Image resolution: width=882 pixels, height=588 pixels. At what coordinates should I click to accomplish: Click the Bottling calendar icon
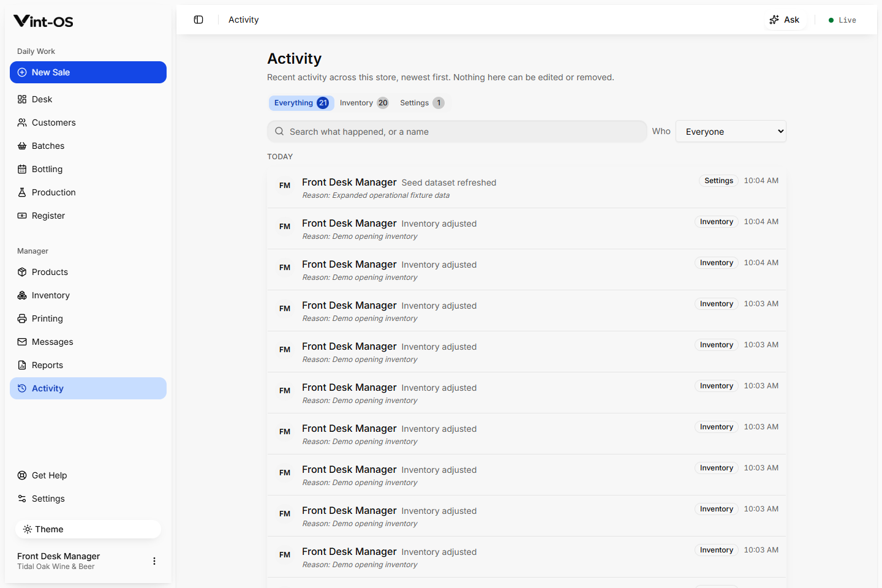point(22,169)
